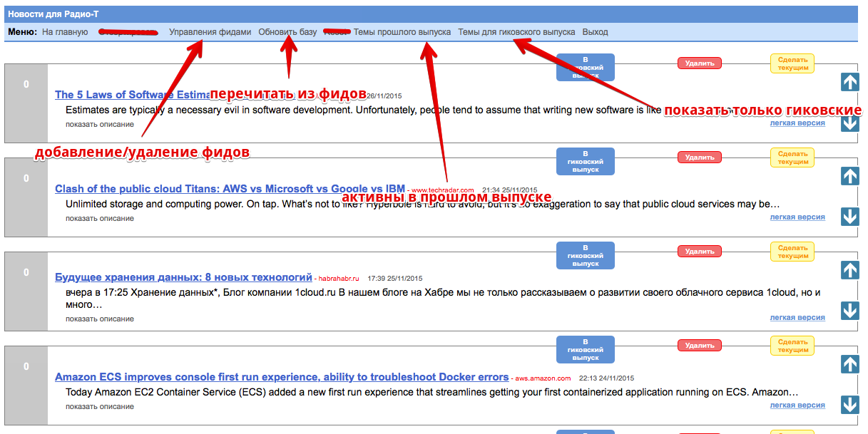The height and width of the screenshot is (434, 868).
Task: Make Будущее хранения данных the current topic
Action: pos(792,252)
